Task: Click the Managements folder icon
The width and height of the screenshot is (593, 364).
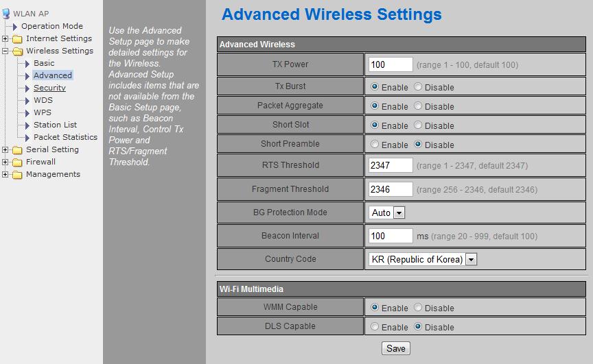Action: point(17,175)
